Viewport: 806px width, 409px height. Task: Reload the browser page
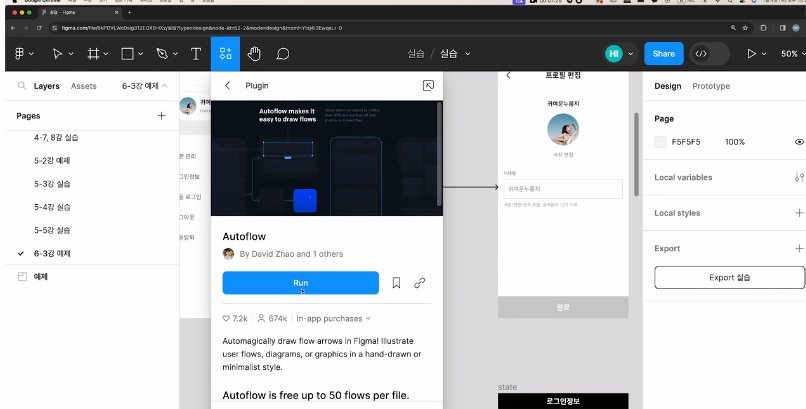[39, 28]
